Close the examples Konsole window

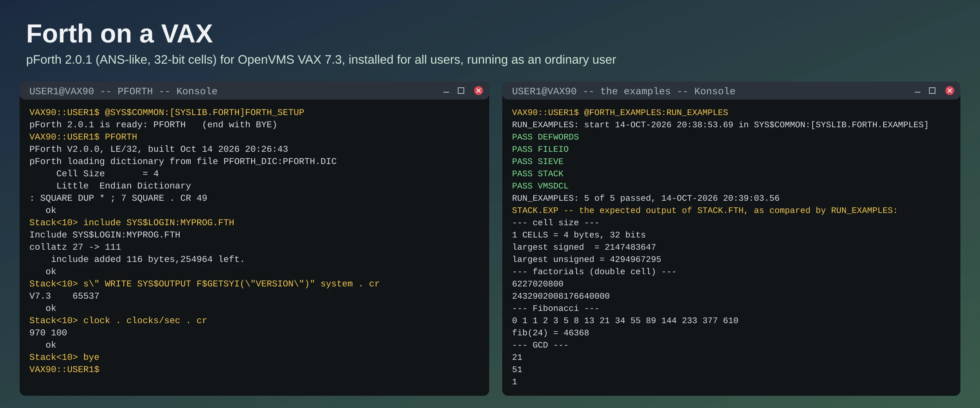point(950,91)
